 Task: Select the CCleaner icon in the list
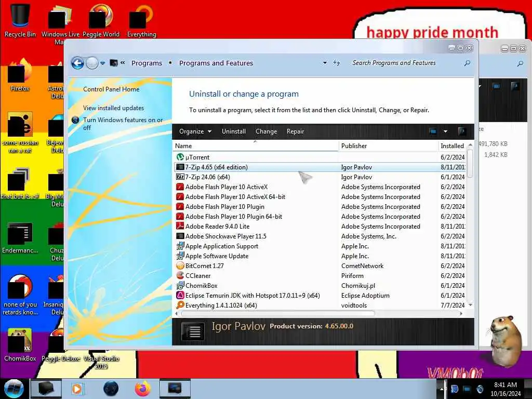point(180,275)
